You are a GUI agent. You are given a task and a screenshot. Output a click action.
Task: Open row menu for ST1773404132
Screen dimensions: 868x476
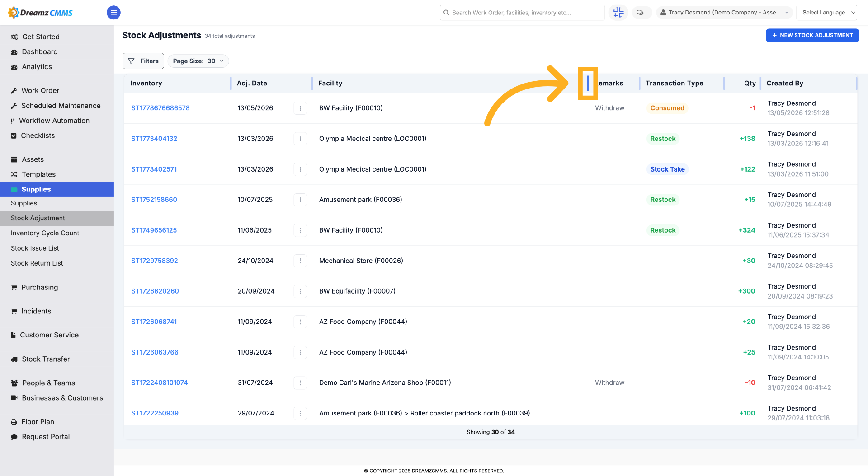point(300,139)
